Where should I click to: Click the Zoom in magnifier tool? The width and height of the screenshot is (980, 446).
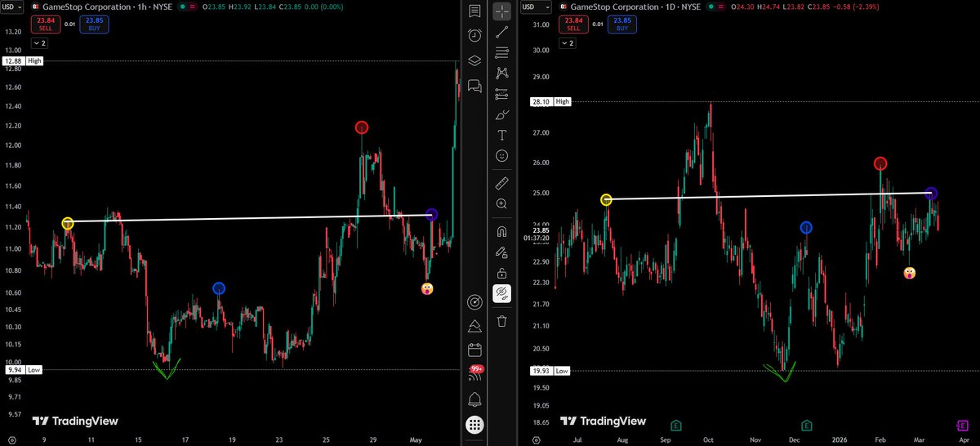tap(501, 203)
